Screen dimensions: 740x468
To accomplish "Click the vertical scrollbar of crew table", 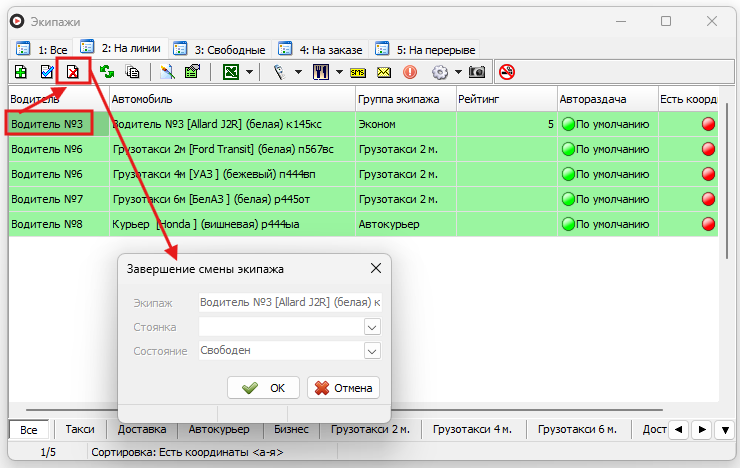I will pyautogui.click(x=727, y=179).
